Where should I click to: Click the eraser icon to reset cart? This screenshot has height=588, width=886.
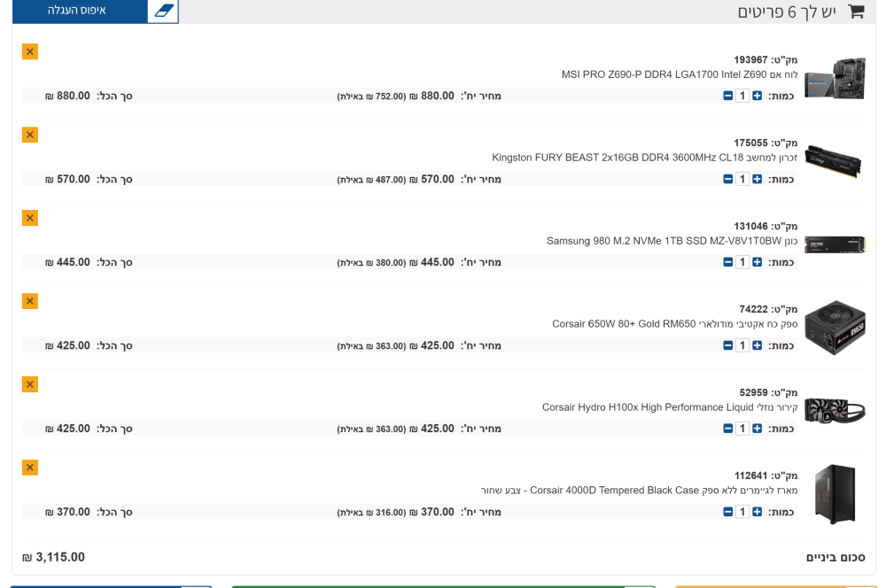coord(163,11)
